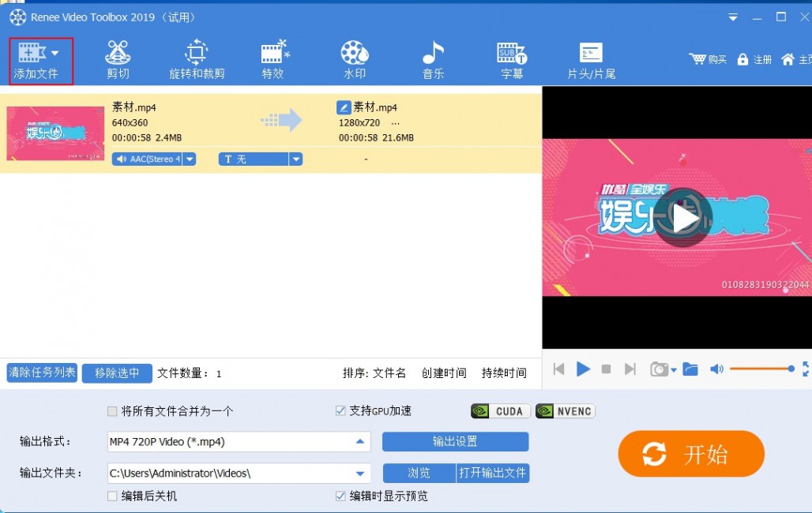The height and width of the screenshot is (513, 812).
Task: Open the dropdown arrow beside 添加文件
Action: (x=55, y=53)
